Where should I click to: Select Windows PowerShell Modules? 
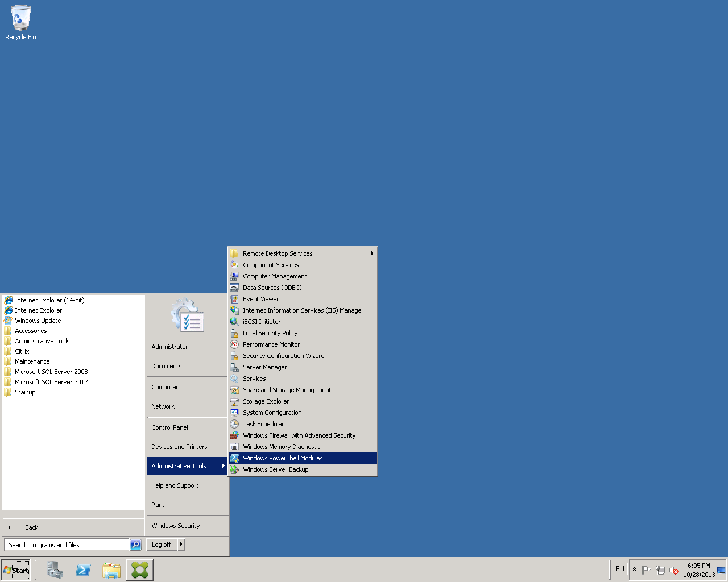click(x=303, y=458)
